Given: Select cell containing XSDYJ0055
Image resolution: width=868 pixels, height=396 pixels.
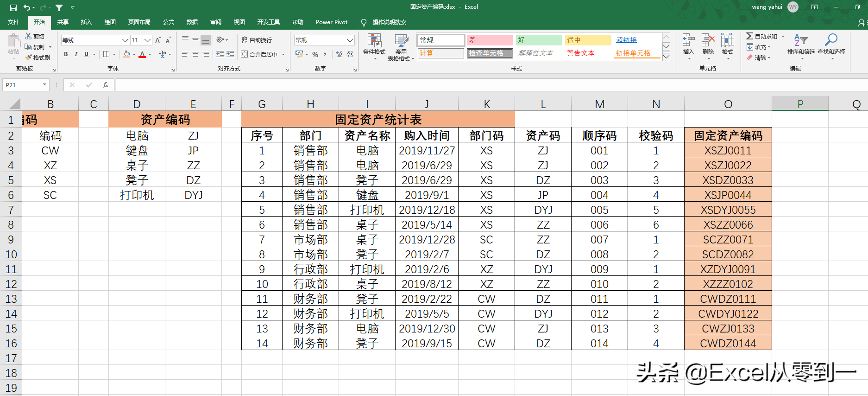Looking at the screenshot, I should coord(728,210).
